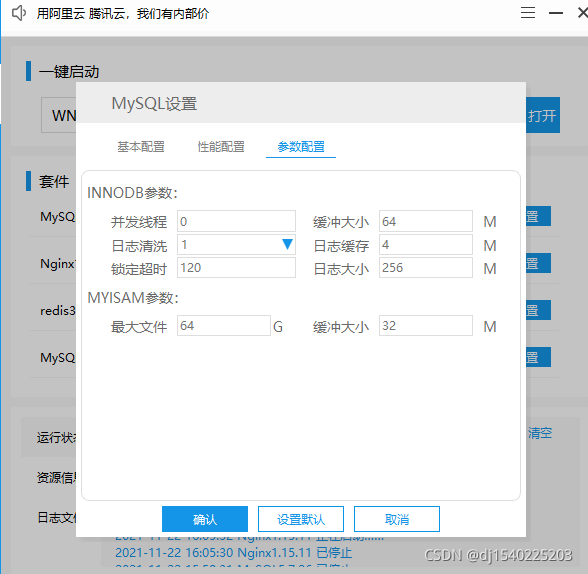
Task: Minimize the main window
Action: click(556, 13)
